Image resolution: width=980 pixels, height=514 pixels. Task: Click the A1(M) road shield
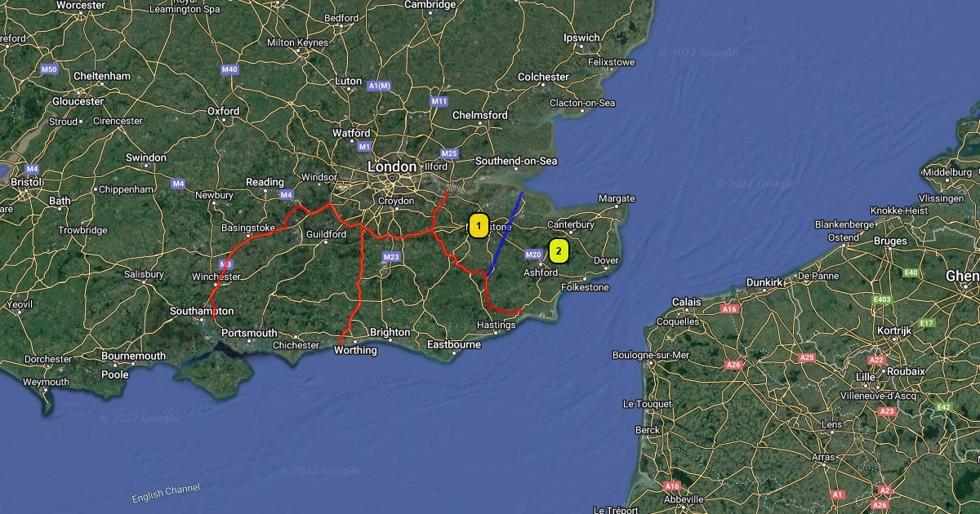[x=379, y=86]
